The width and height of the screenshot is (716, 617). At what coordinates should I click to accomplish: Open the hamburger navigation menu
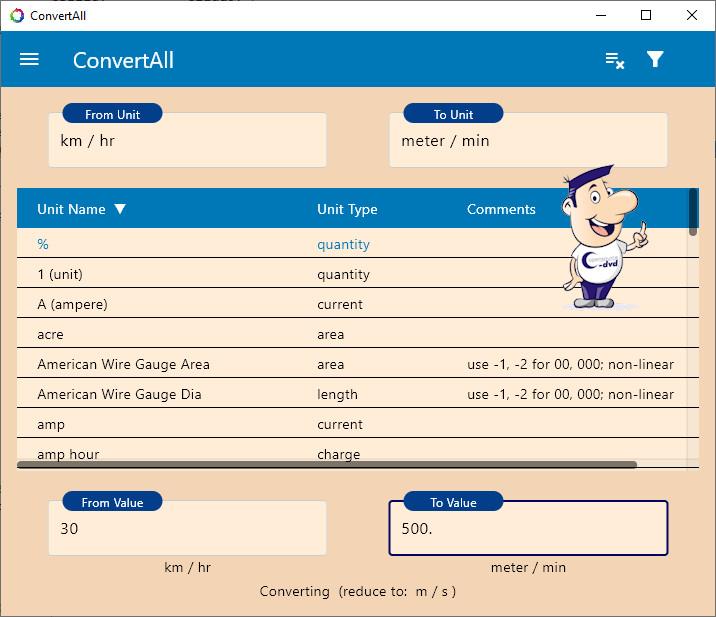click(30, 60)
